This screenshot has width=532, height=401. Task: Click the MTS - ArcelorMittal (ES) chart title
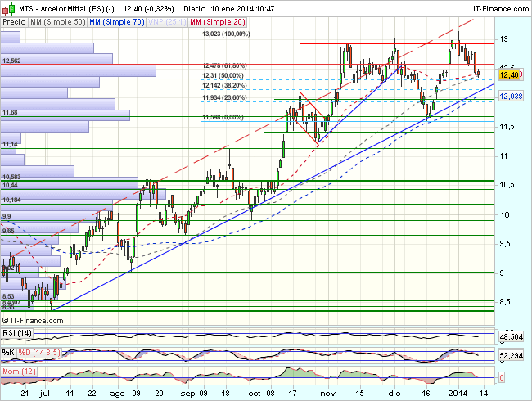66,9
